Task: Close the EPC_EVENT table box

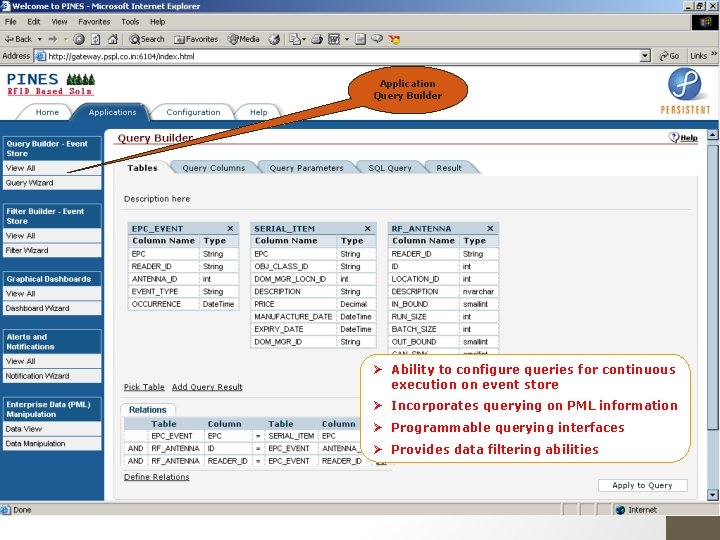Action: click(230, 228)
